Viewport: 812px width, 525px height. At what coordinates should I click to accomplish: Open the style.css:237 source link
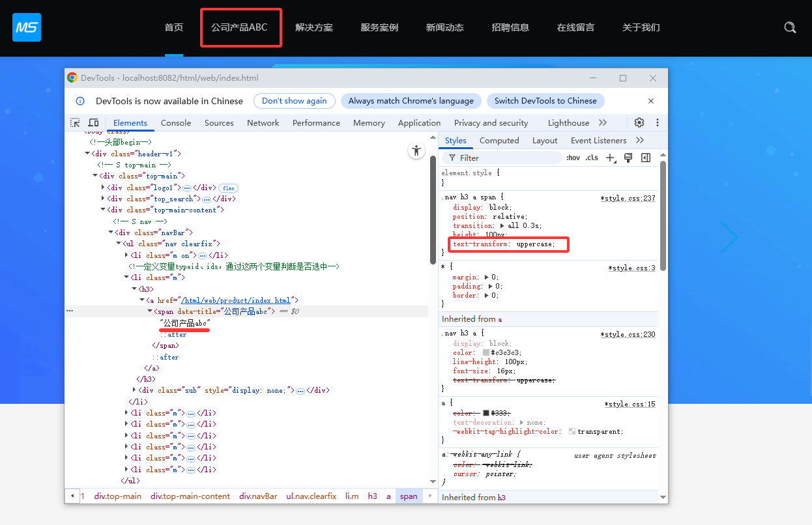[x=628, y=198]
